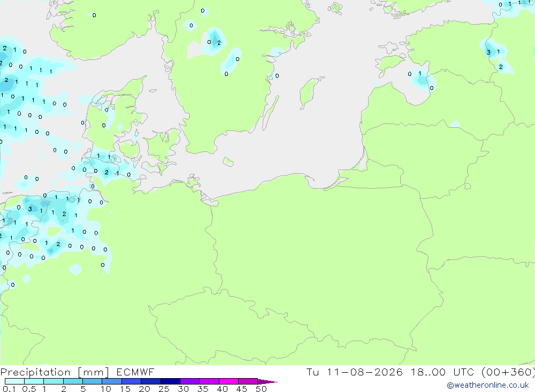Select the 2–5 mm legend color swatch
This screenshot has height=392, width=535.
73,381
